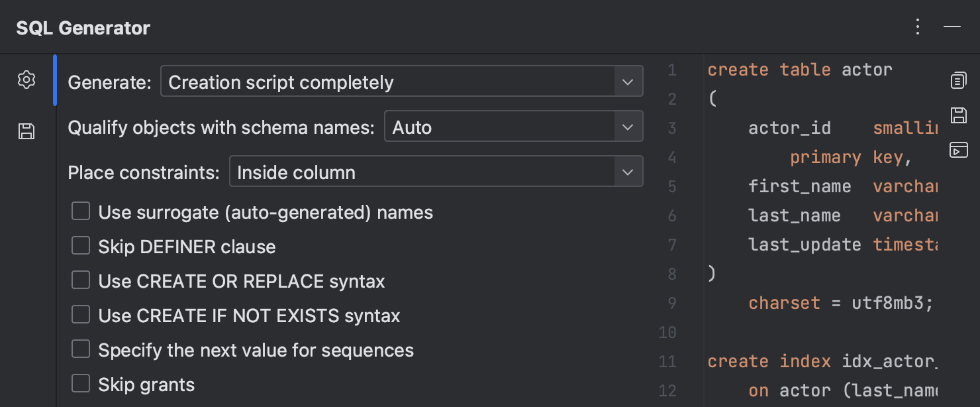Viewport: 980px width, 407px height.
Task: Enable the Skip grants option
Action: [80, 382]
